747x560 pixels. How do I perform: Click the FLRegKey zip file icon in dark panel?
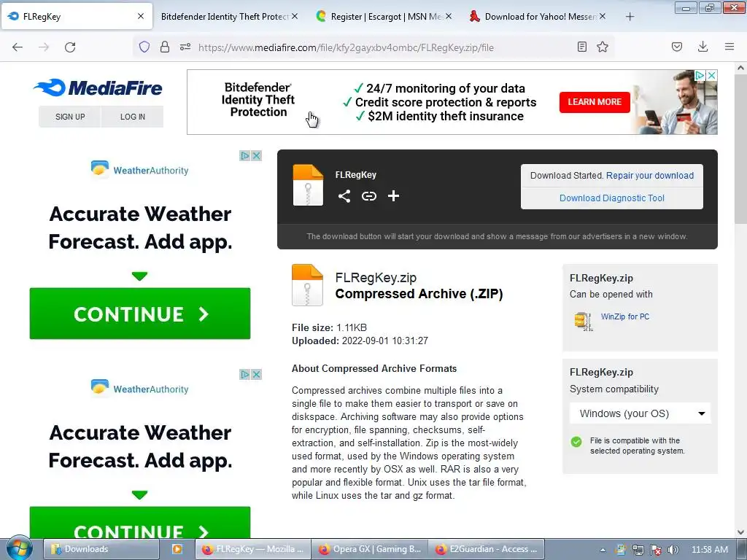308,185
